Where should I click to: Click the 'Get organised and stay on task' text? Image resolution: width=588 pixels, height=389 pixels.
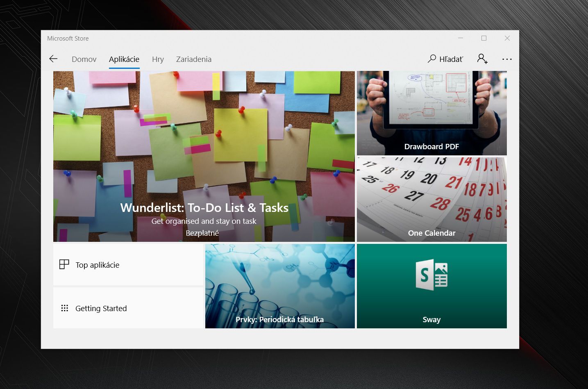pyautogui.click(x=204, y=221)
